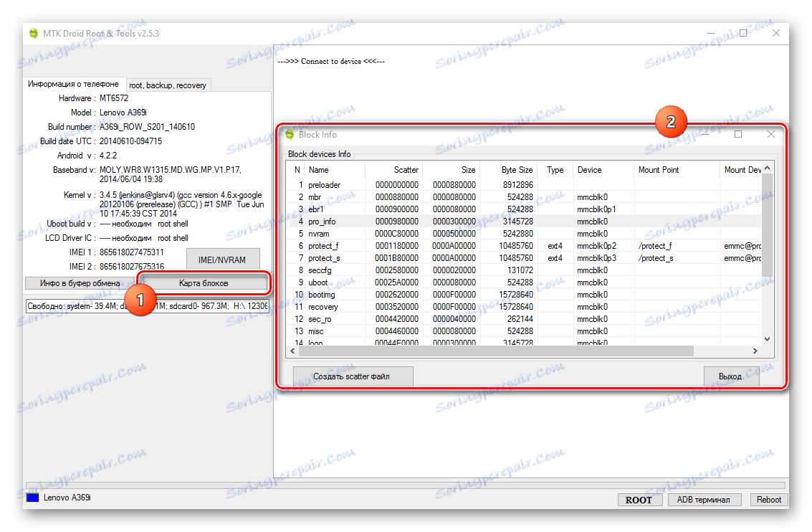Image resolution: width=812 pixels, height=532 pixels.
Task: Click the Создать scatter файл button
Action: coord(353,376)
